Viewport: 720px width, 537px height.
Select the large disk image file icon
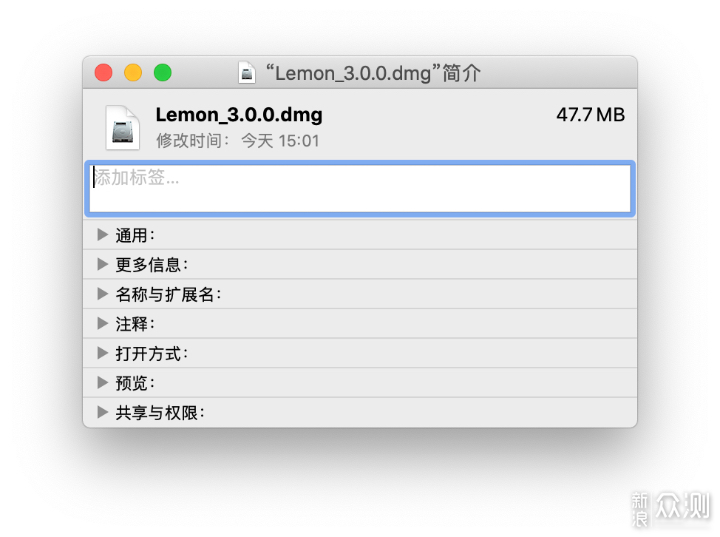[x=123, y=128]
